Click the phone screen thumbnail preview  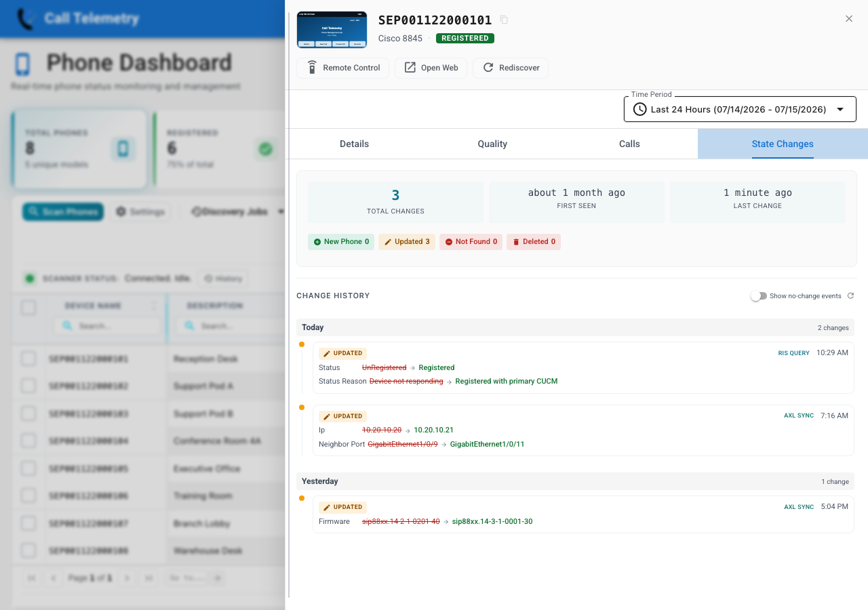pyautogui.click(x=332, y=30)
